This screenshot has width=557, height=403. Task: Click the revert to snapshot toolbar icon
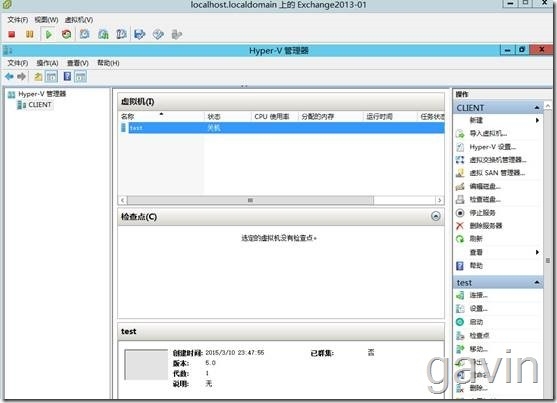[103, 34]
